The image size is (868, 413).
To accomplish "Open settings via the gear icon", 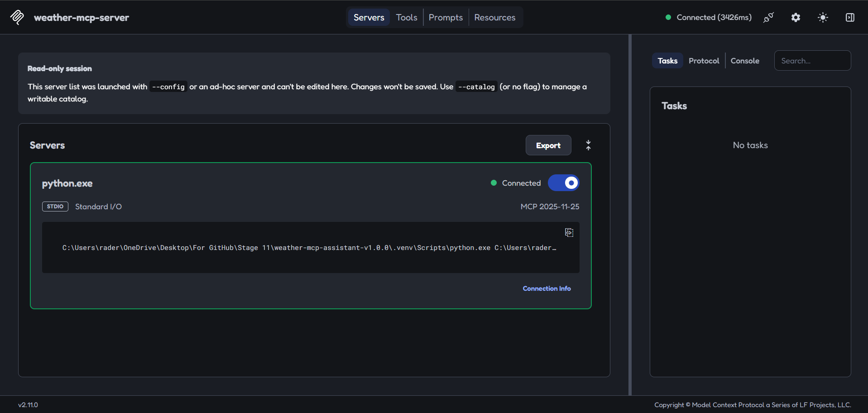I will pyautogui.click(x=796, y=17).
